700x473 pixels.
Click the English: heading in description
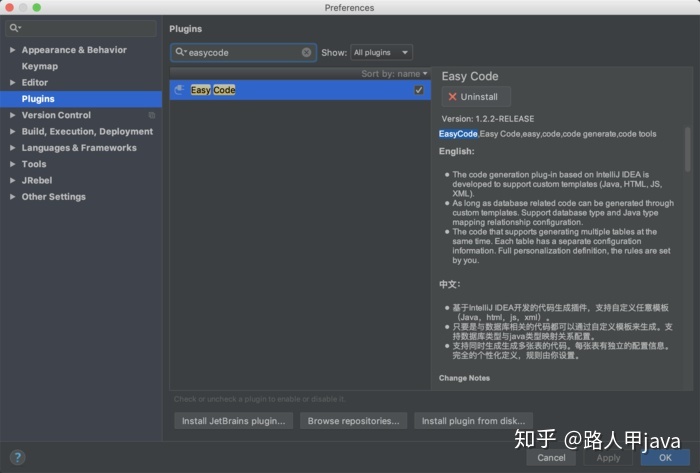pos(456,151)
